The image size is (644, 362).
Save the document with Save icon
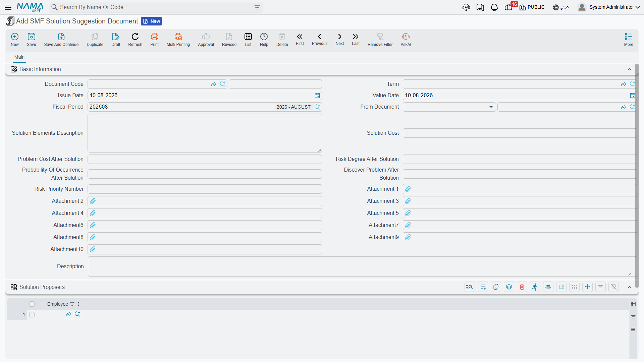click(x=32, y=40)
